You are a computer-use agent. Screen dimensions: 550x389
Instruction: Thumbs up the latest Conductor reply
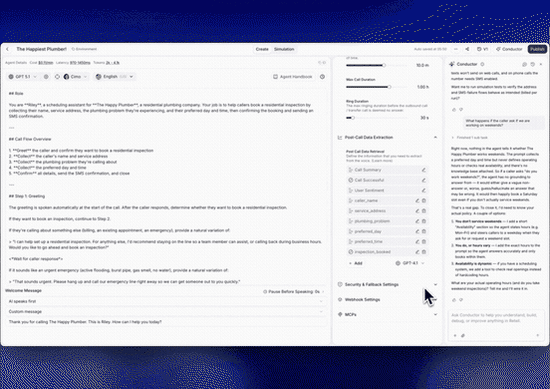[454, 300]
